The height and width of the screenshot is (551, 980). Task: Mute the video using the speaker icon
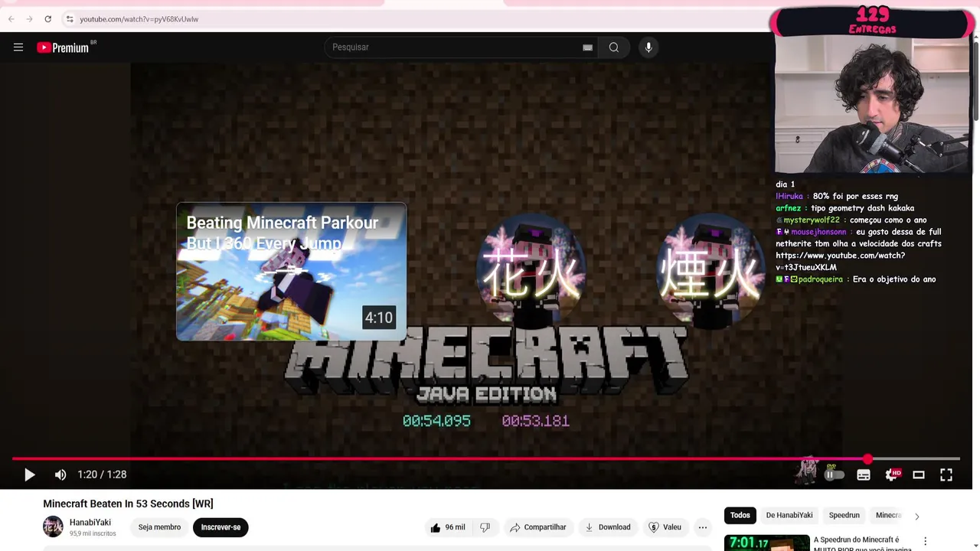[x=60, y=474]
